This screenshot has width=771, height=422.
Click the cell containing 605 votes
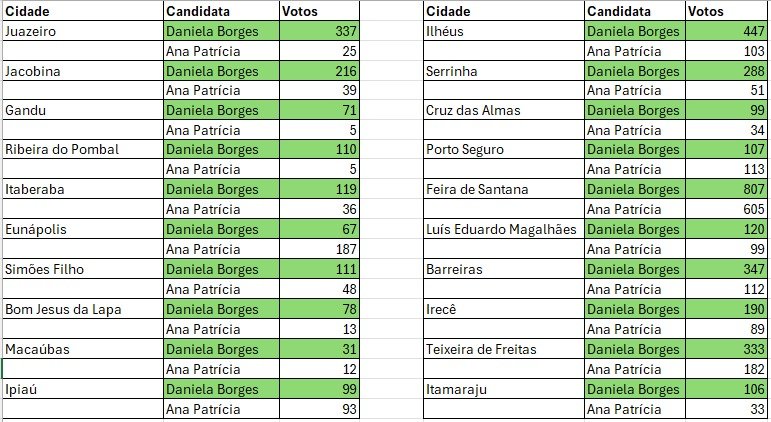click(726, 209)
